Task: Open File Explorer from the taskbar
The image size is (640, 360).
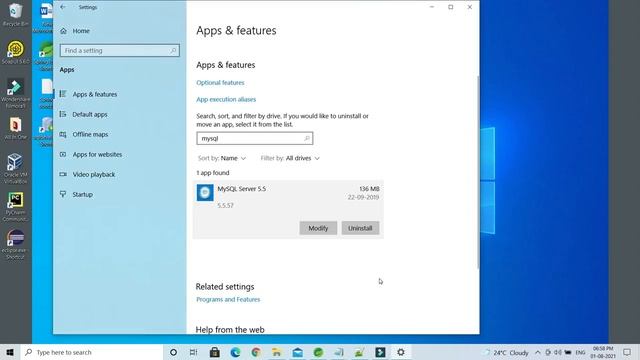Action: click(277, 352)
